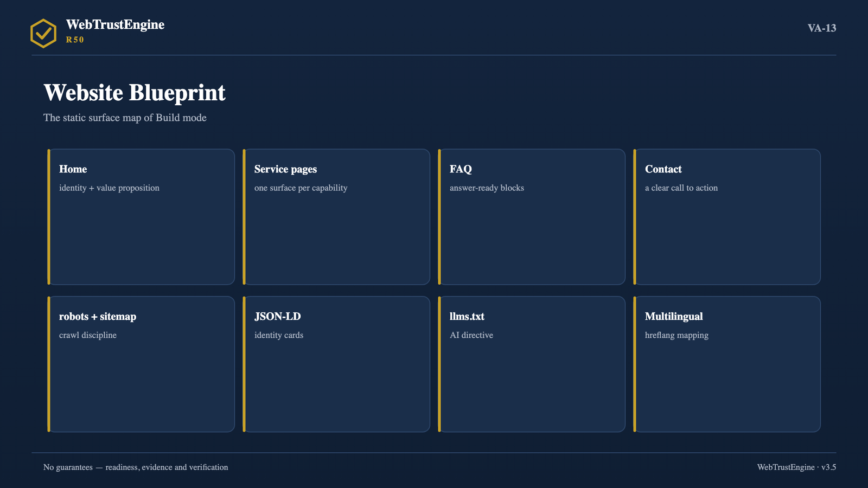This screenshot has height=488, width=868.
Task: Click the 'WebTrustEngine · v3.5' footer label
Action: 796,467
